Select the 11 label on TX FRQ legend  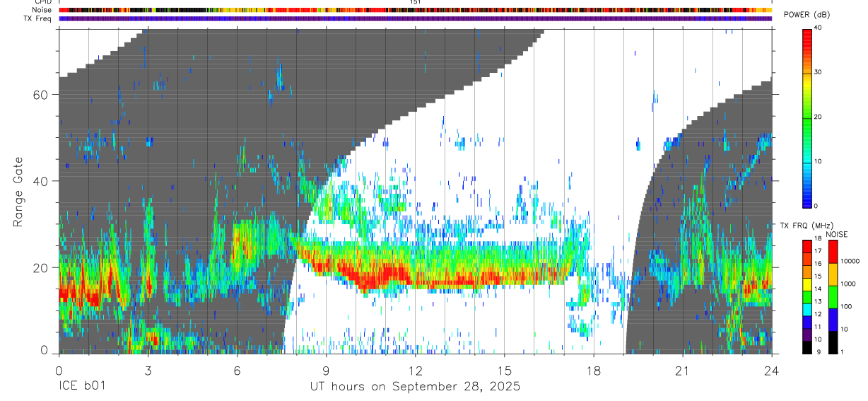pos(819,327)
